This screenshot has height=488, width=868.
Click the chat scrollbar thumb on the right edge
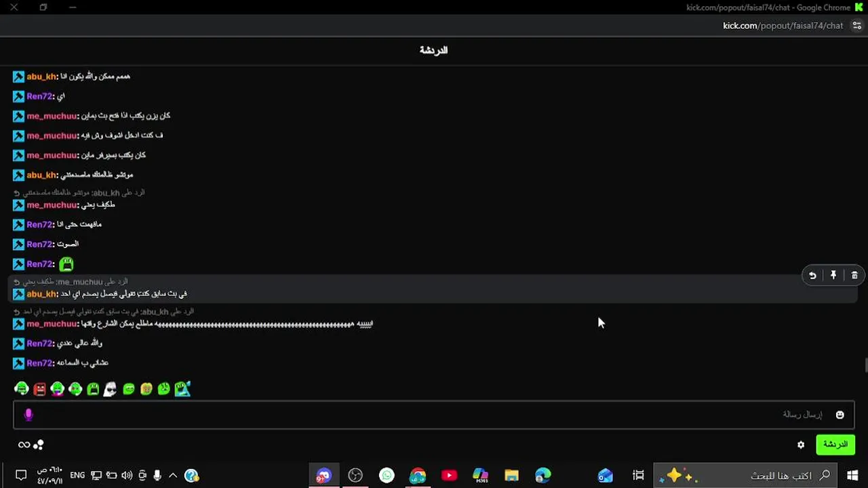click(x=865, y=366)
